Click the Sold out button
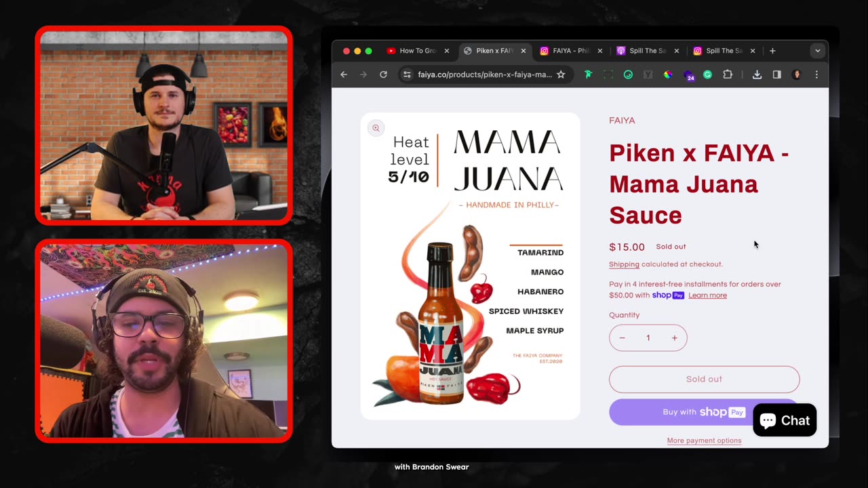868x488 pixels. 704,380
